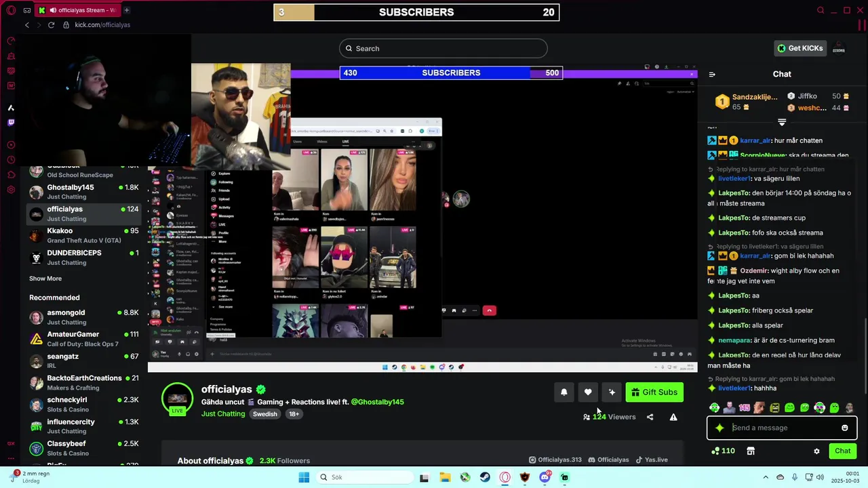Click the green Chat send button
This screenshot has width=868, height=488.
click(x=842, y=451)
